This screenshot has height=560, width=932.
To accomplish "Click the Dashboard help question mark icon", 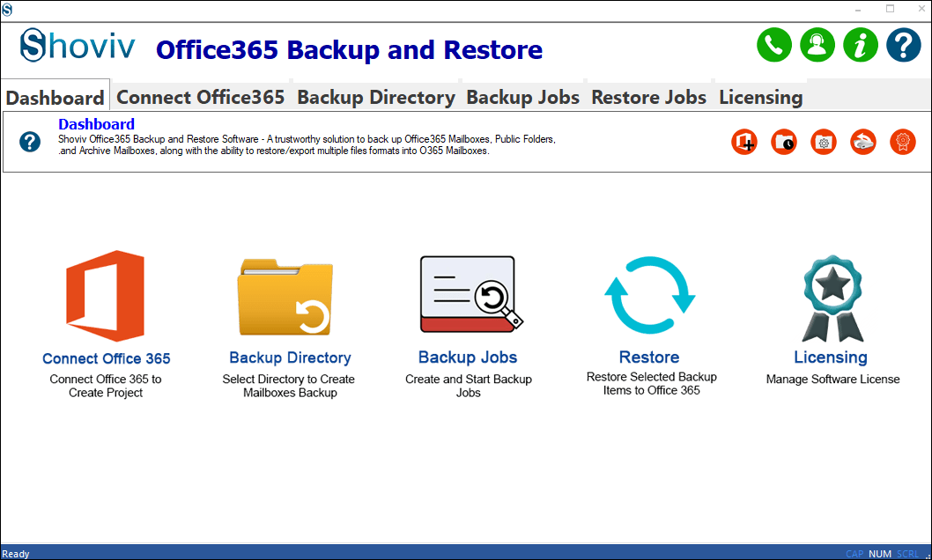I will coord(30,141).
